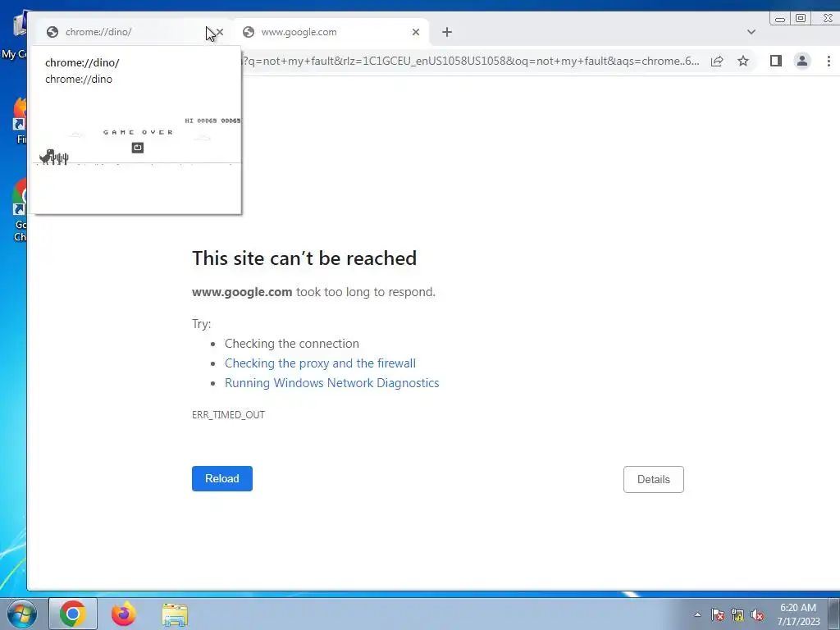The width and height of the screenshot is (840, 630).
Task: Bookmark this page with the star icon
Action: tap(743, 61)
